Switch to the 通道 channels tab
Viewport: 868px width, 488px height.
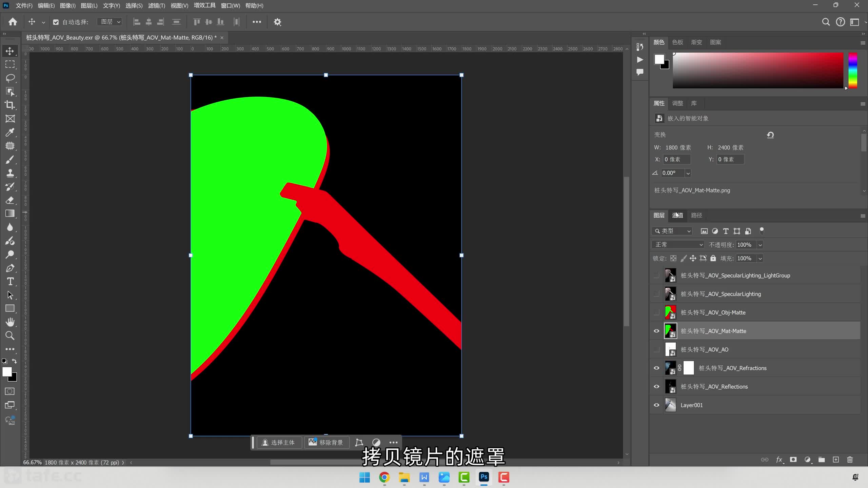[677, 215]
